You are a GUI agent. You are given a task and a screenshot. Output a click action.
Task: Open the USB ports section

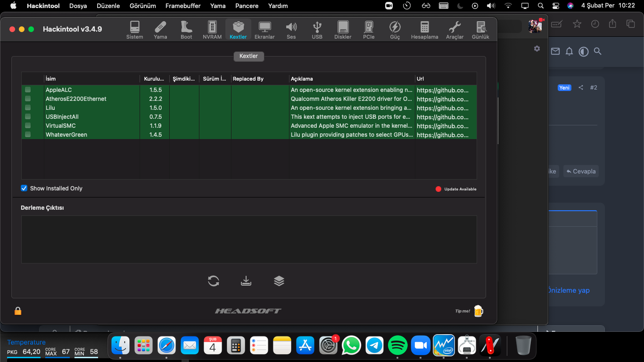click(x=317, y=30)
